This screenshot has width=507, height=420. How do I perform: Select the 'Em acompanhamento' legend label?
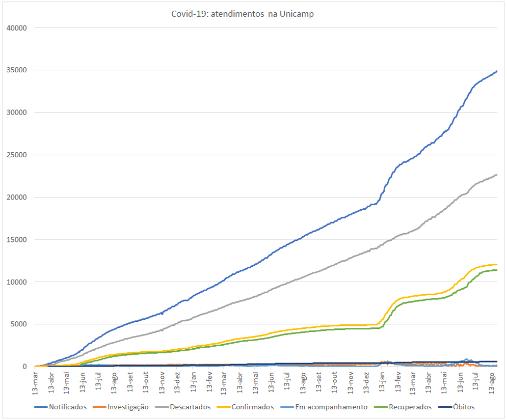point(331,407)
